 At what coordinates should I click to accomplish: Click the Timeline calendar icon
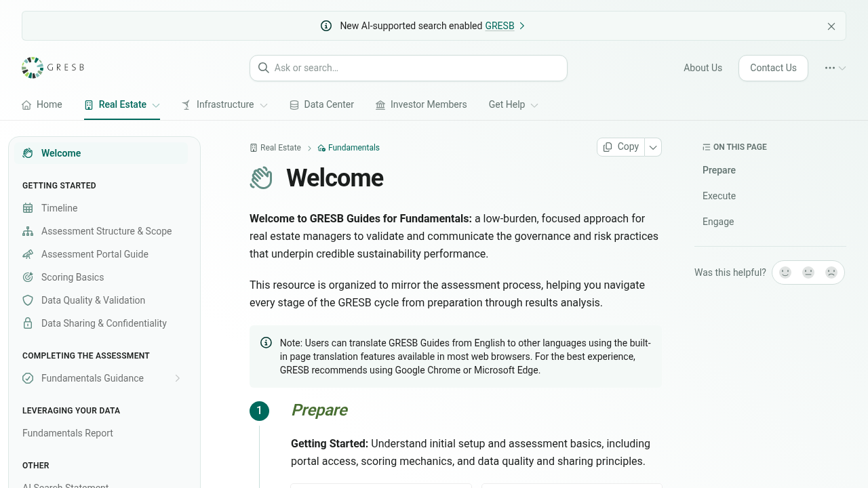(28, 208)
